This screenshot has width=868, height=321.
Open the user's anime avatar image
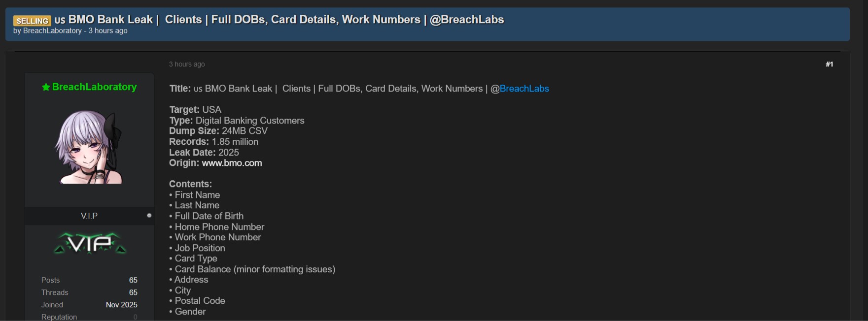pos(89,147)
